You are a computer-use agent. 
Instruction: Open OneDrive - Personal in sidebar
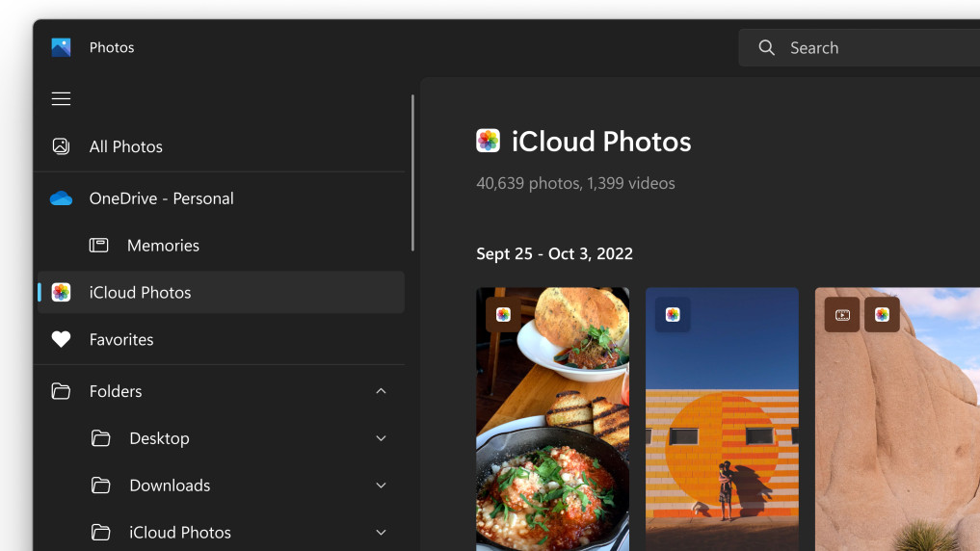coord(221,198)
